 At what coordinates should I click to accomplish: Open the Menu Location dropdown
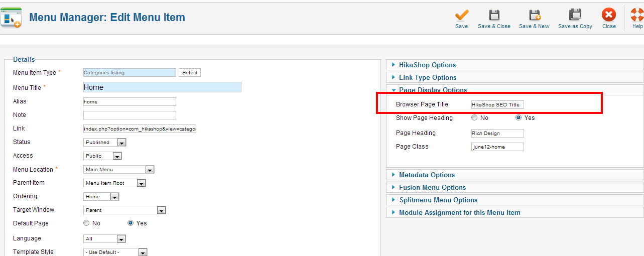coord(118,170)
